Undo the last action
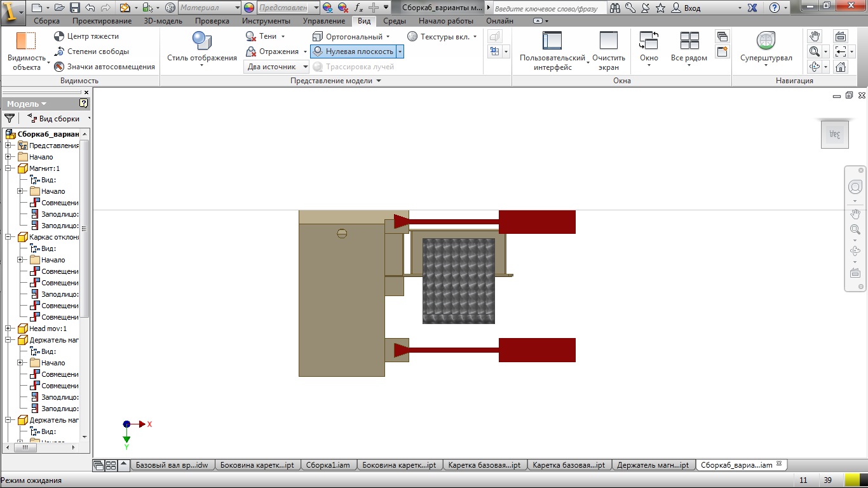868x488 pixels. point(89,8)
